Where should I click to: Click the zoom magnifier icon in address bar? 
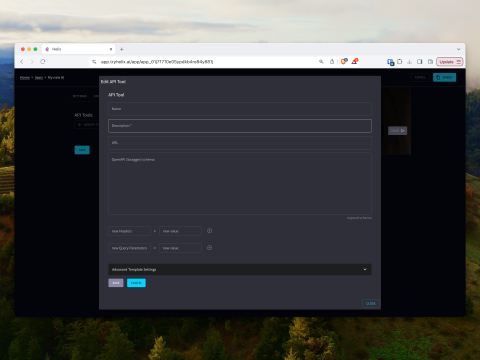[321, 62]
